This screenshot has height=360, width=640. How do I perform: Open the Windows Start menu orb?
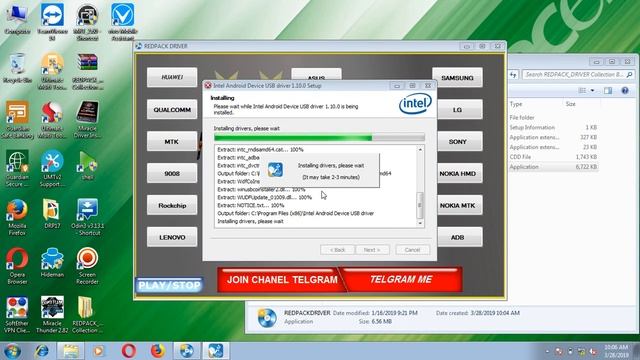pos(12,351)
